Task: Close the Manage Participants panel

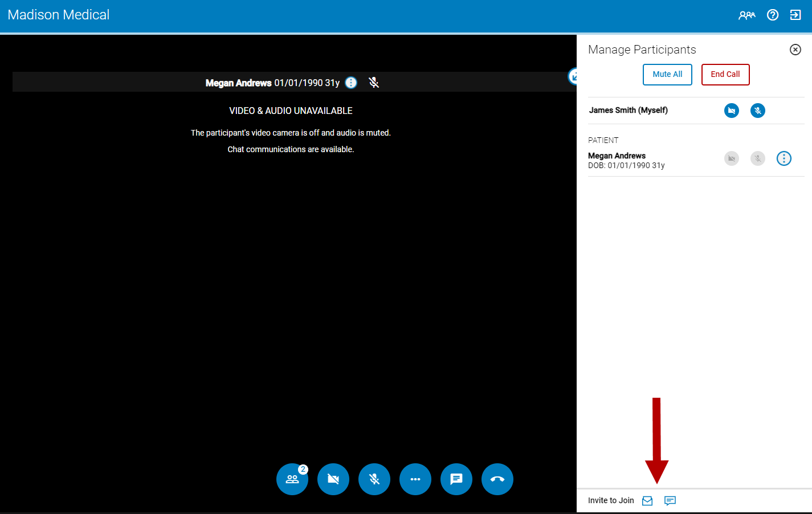Action: click(x=795, y=50)
